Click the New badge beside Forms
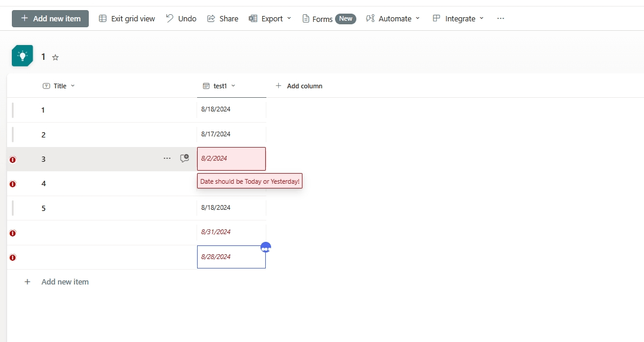The height and width of the screenshot is (342, 644). tap(346, 19)
